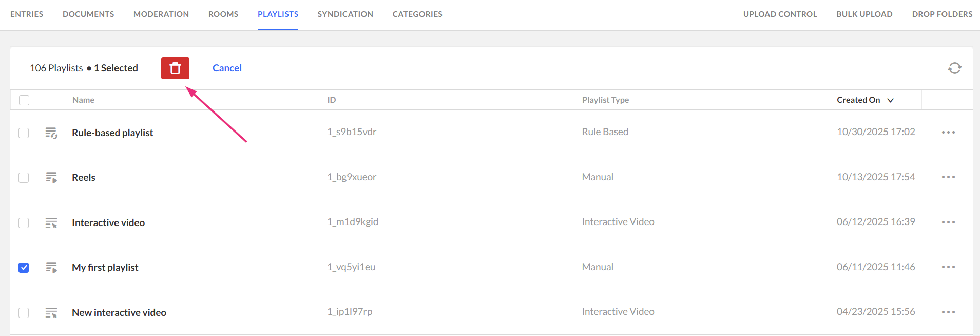Select the New interactive video checkbox
The width and height of the screenshot is (980, 336).
coord(24,313)
